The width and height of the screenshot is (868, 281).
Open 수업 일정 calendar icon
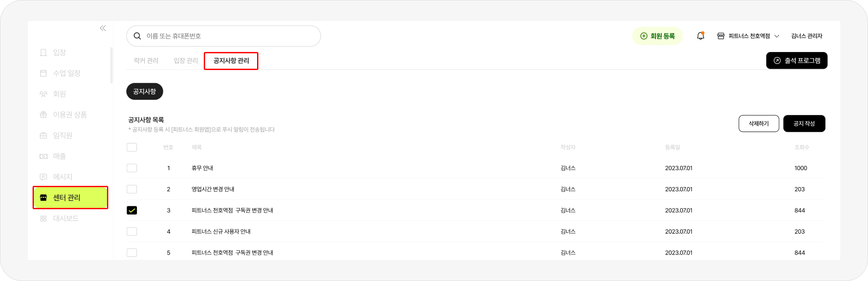[x=43, y=73]
